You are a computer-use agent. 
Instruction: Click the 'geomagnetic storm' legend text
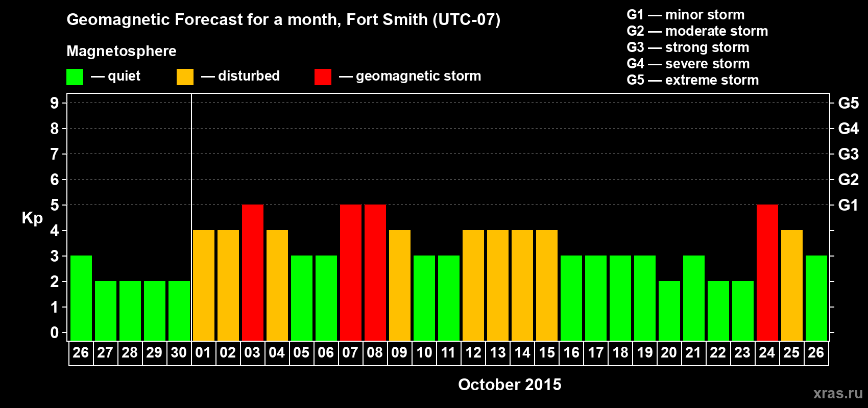(419, 76)
